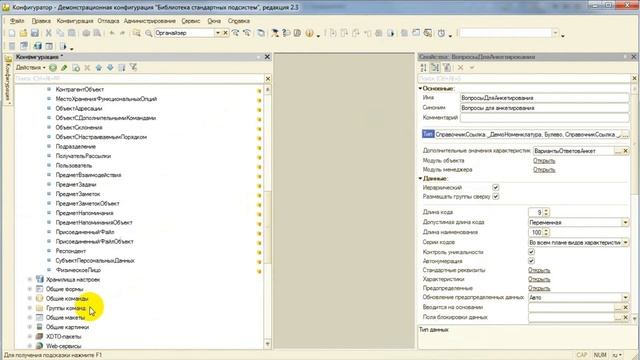Click the New document toolbar icon
The width and height of the screenshot is (640, 360).
12,33
